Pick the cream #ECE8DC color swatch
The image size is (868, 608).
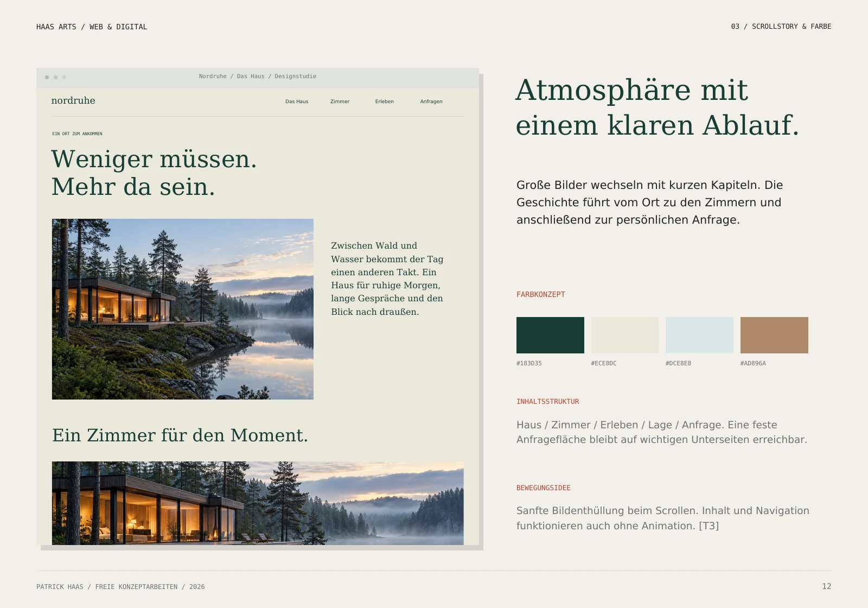click(x=625, y=335)
